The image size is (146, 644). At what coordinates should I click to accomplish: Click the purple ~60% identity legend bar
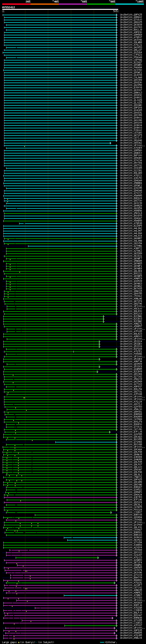pos(73,4)
